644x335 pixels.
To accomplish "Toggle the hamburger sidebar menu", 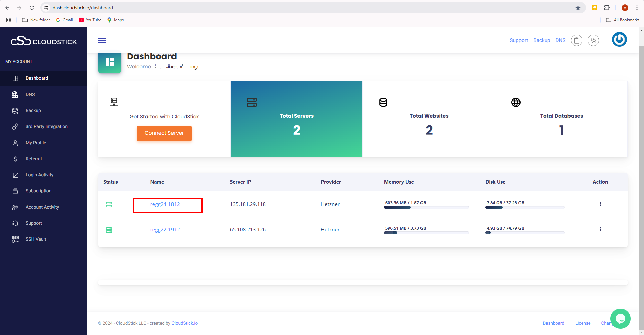I will coord(102,40).
